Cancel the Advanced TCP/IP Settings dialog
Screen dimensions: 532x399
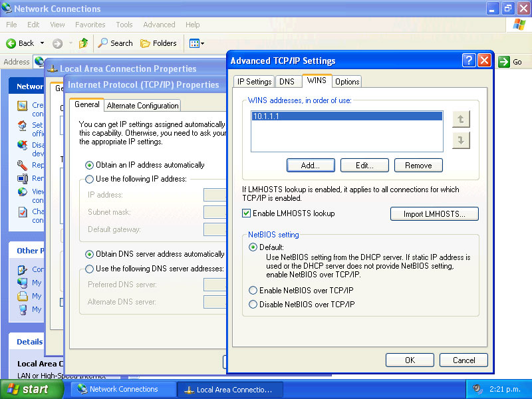click(464, 360)
